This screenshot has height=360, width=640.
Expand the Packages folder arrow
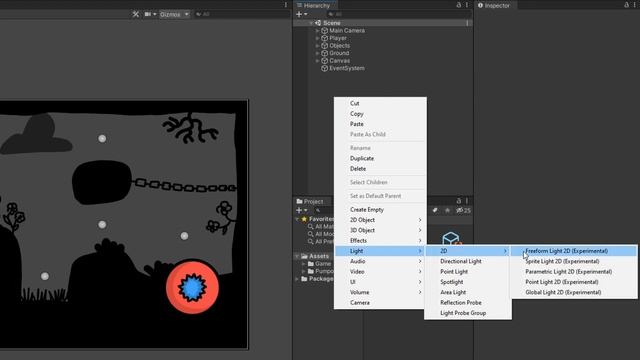[297, 279]
